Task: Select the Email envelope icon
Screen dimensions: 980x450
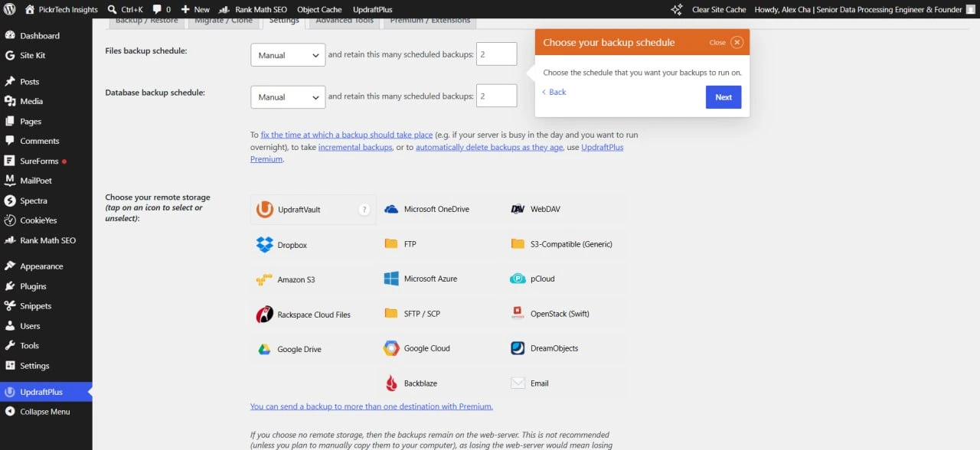Action: [x=518, y=383]
